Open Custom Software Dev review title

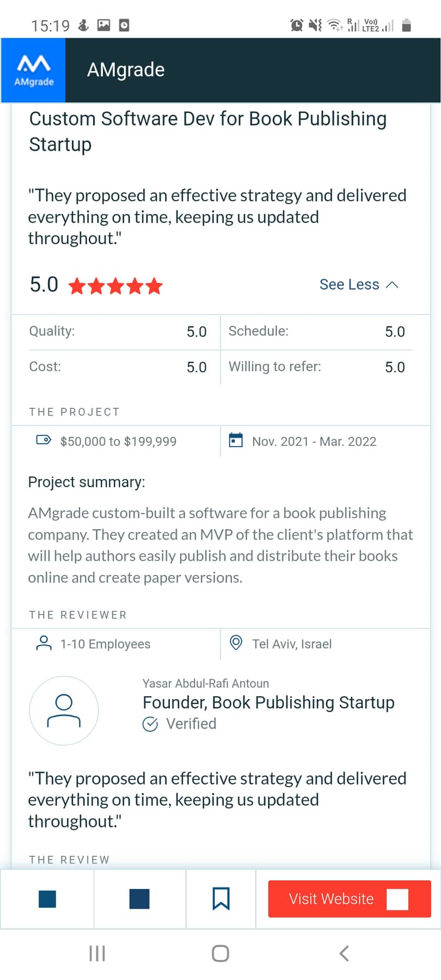pos(208,131)
